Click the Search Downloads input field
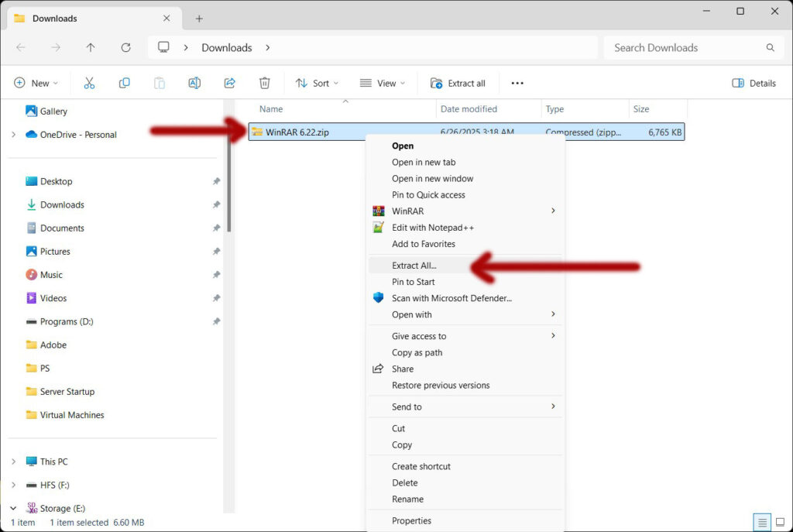 (x=685, y=47)
